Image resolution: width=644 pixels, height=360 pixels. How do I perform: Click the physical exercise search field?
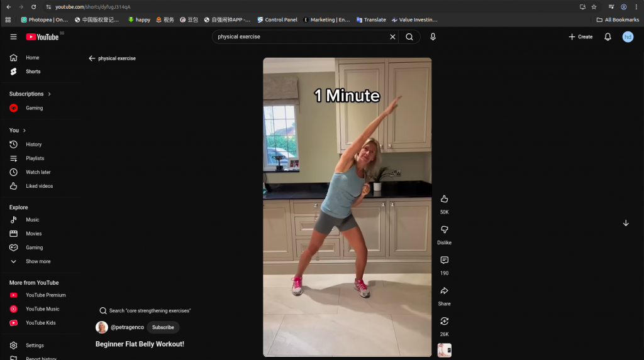point(301,37)
